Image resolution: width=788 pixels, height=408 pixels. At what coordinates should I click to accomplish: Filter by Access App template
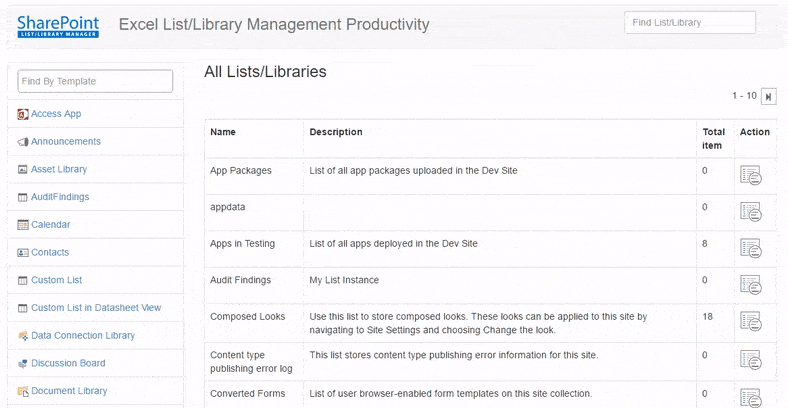click(x=56, y=114)
